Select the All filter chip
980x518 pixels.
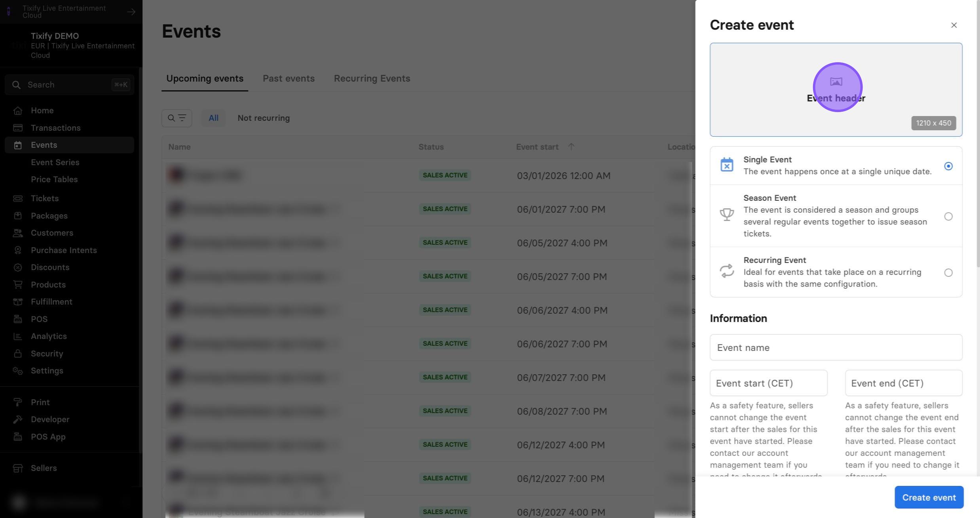(x=213, y=118)
